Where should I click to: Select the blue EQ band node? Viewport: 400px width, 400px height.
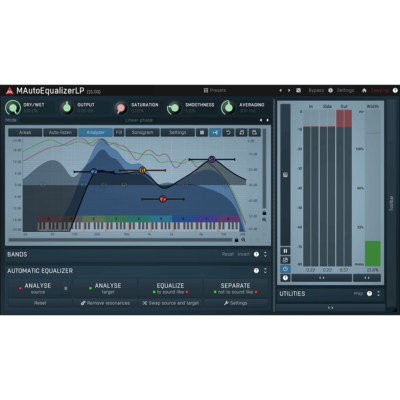click(x=94, y=172)
